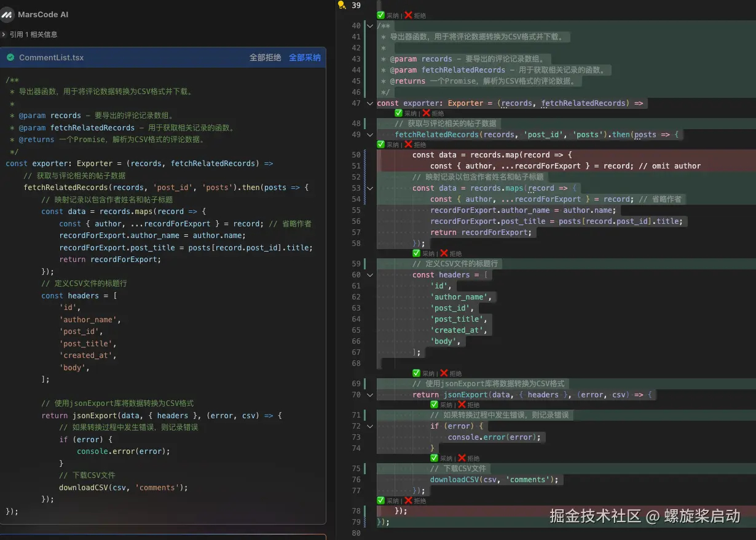Reject the change above line 75 下载CSV文件
This screenshot has height=540, width=756.
[468, 458]
